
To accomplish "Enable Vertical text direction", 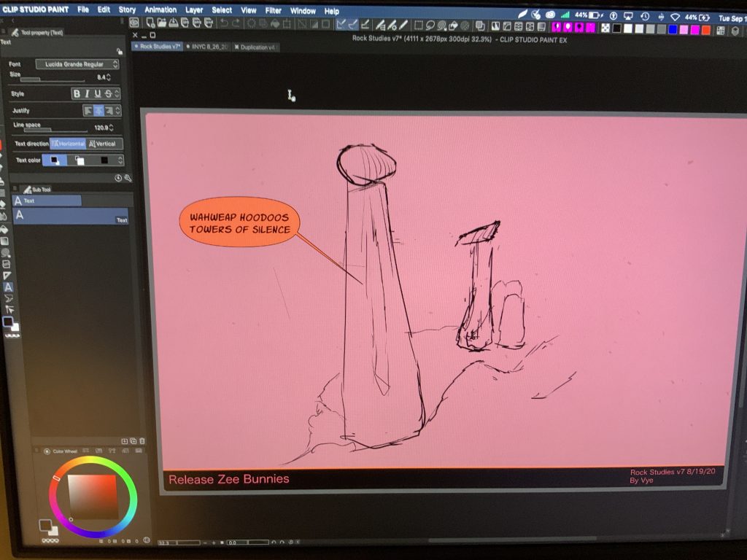I will click(105, 144).
